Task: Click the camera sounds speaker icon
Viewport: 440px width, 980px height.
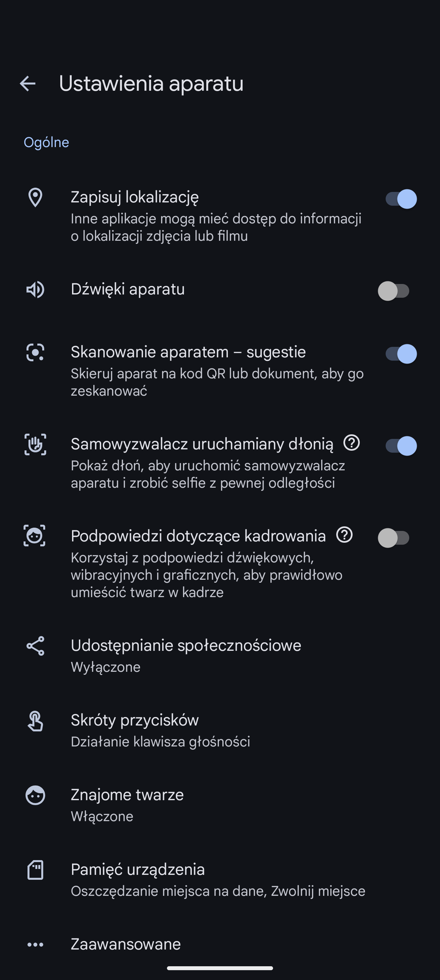Action: [x=35, y=290]
